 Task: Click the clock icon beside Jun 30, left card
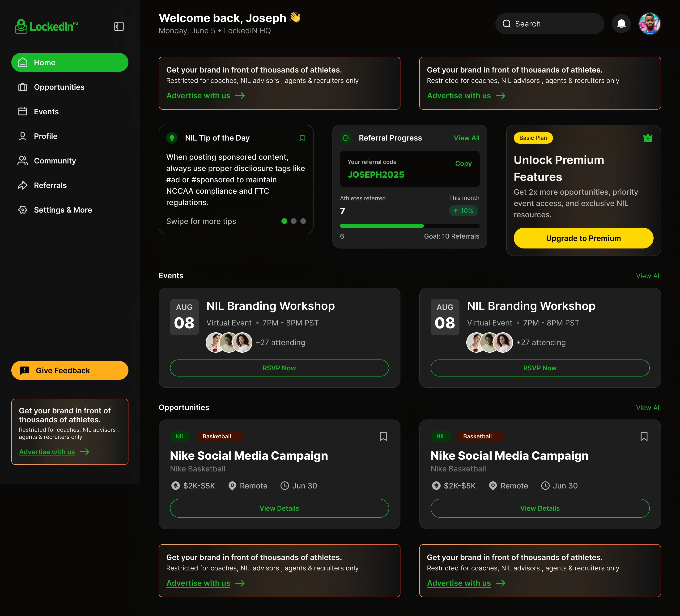pyautogui.click(x=285, y=485)
